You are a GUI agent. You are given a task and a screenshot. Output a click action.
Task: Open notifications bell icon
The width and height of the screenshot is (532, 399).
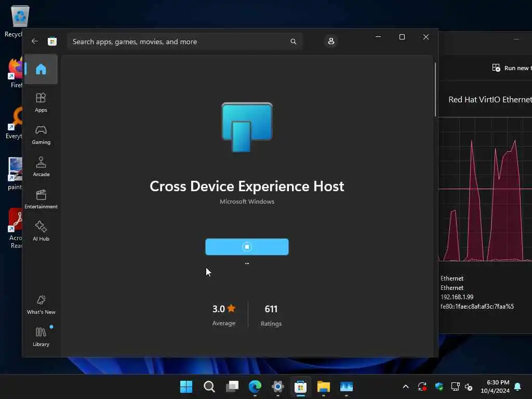pos(518,387)
